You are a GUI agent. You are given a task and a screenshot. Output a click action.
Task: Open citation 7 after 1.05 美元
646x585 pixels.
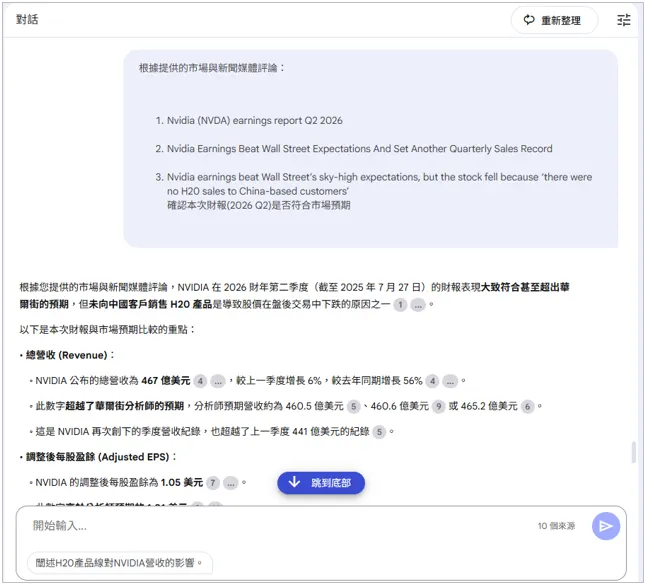click(x=213, y=483)
